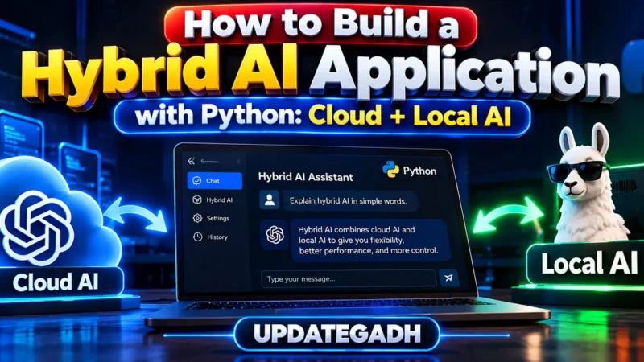Open Settings in the laptop sidebar
Viewport: 644px width, 362px height.
pos(212,218)
